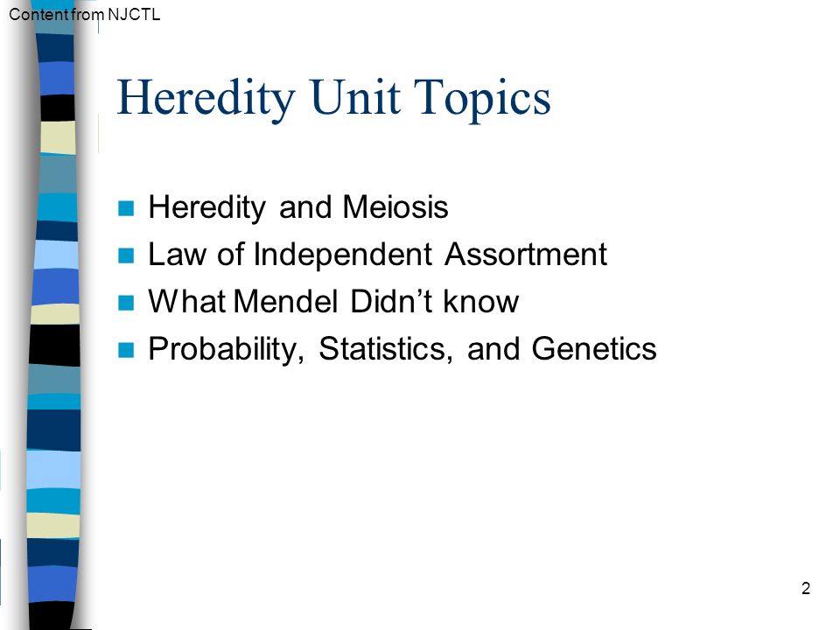Select the word Genetics in the last bullet
This screenshot has height=630, width=840.
[594, 349]
